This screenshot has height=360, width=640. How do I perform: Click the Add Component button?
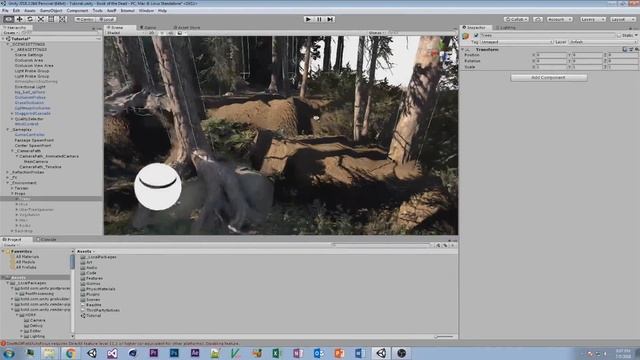tap(549, 78)
